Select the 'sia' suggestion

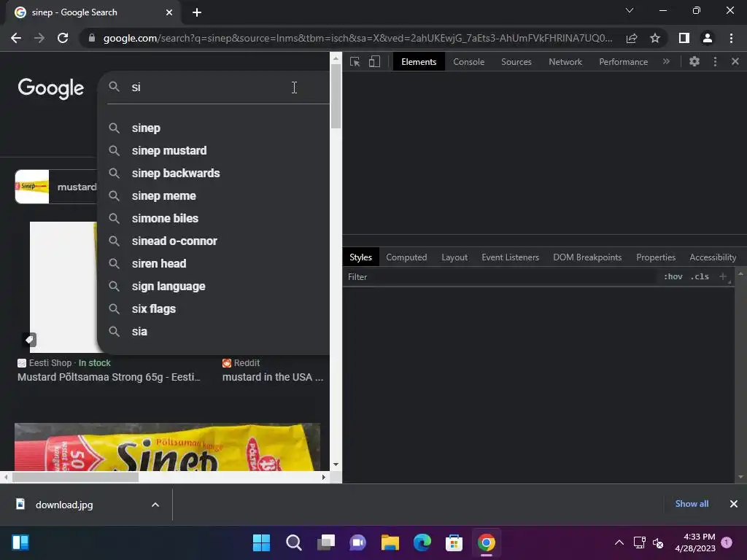click(214, 332)
